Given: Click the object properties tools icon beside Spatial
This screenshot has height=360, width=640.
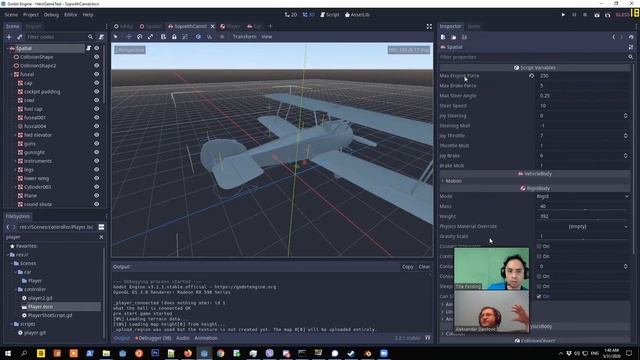Looking at the screenshot, I should 631,47.
